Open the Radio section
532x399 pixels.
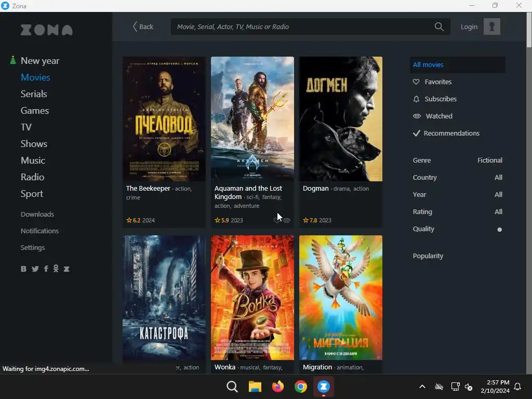click(x=32, y=177)
